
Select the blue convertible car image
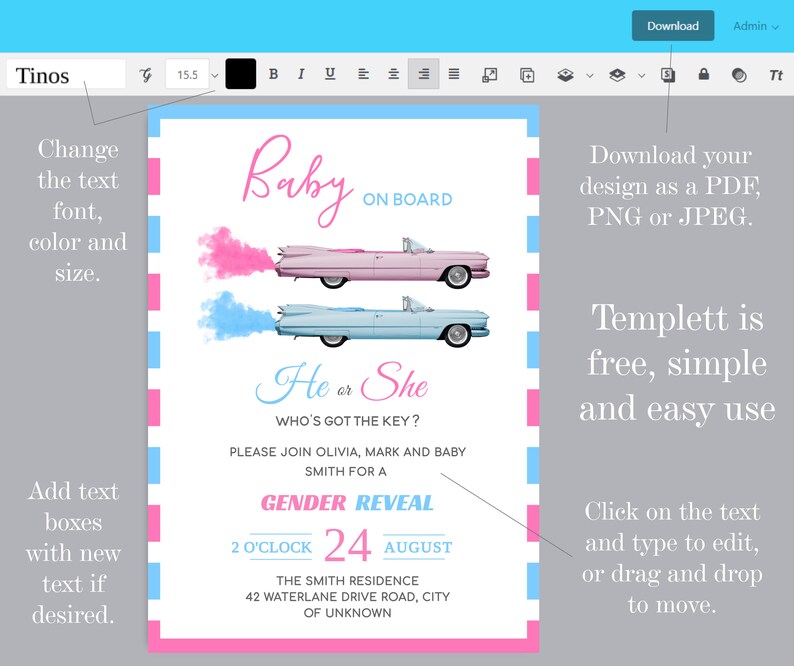tap(382, 322)
